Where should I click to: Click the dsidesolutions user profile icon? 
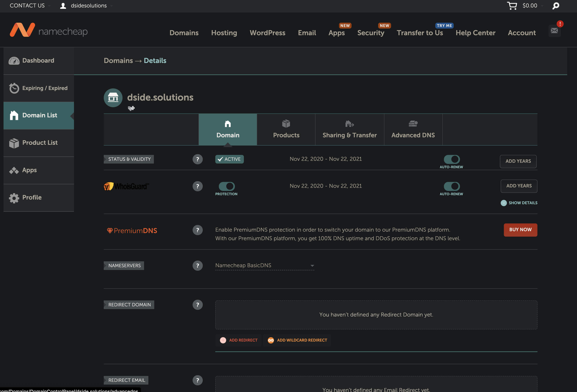click(x=63, y=6)
